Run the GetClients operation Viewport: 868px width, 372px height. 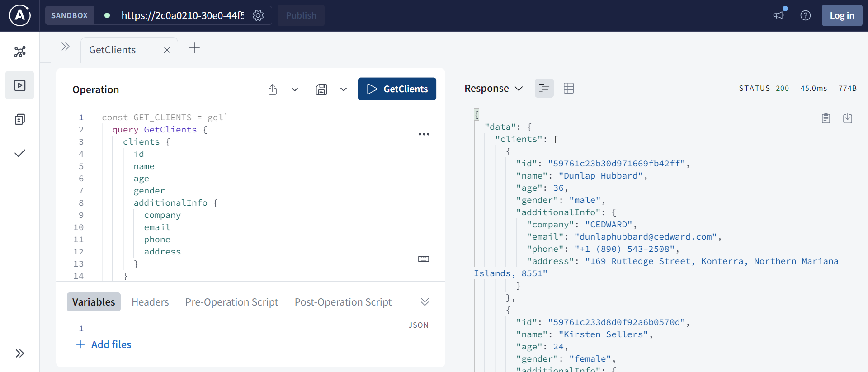pyautogui.click(x=397, y=89)
